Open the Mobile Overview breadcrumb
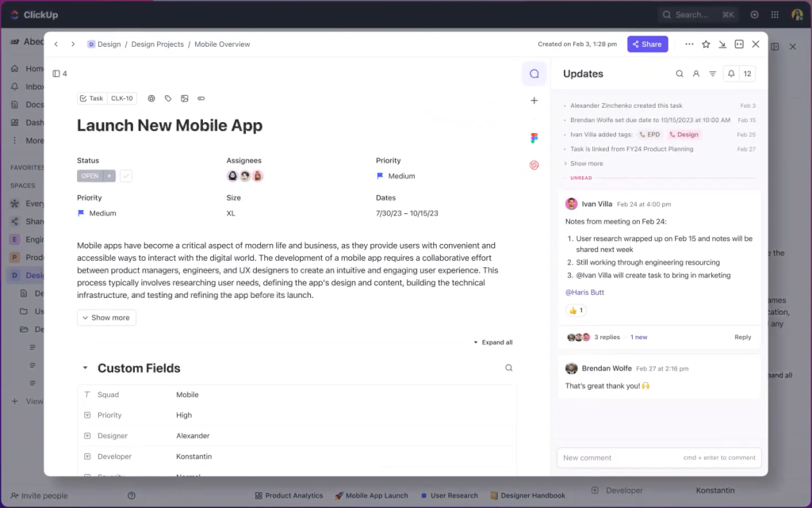The width and height of the screenshot is (812, 508). 222,44
